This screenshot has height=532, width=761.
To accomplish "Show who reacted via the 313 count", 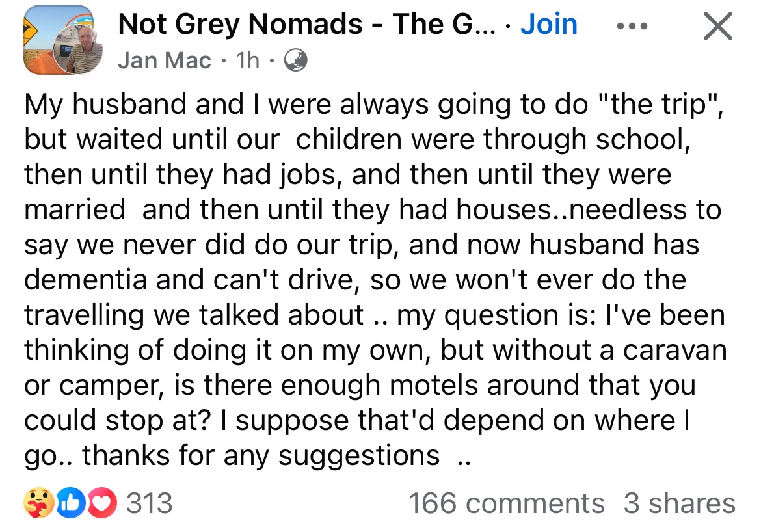I will pyautogui.click(x=149, y=503).
